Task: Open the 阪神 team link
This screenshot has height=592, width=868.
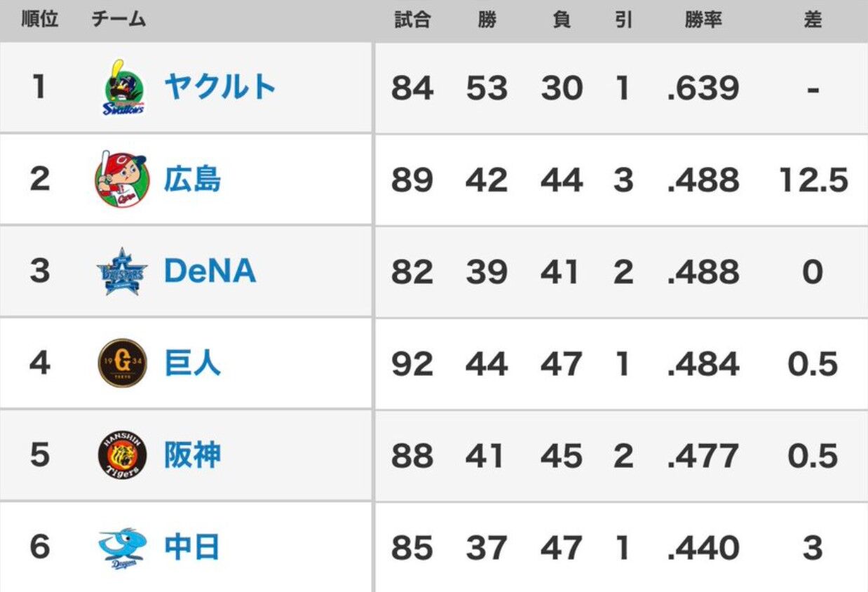Action: [193, 455]
